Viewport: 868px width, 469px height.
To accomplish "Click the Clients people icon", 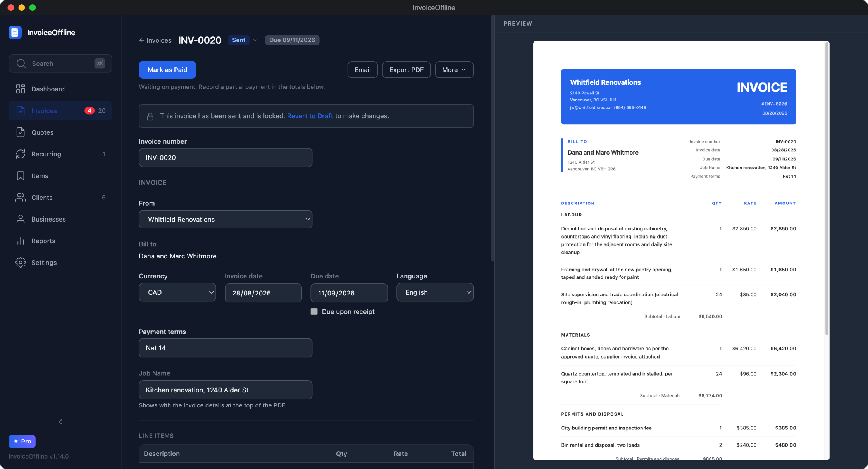I will point(21,198).
